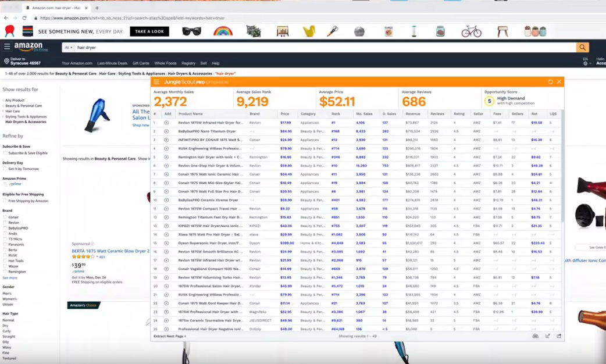Viewport: 606px width, 364px height.
Task: Add the BaBylissPRO Nano Titanium Dryer row
Action: pos(166,131)
